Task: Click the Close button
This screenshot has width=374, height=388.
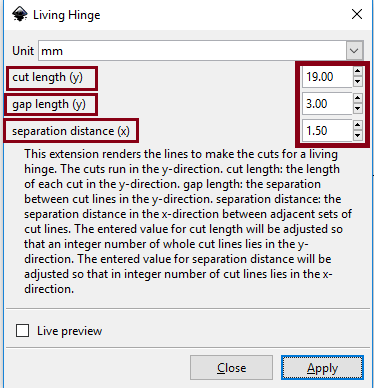Action: (x=231, y=368)
